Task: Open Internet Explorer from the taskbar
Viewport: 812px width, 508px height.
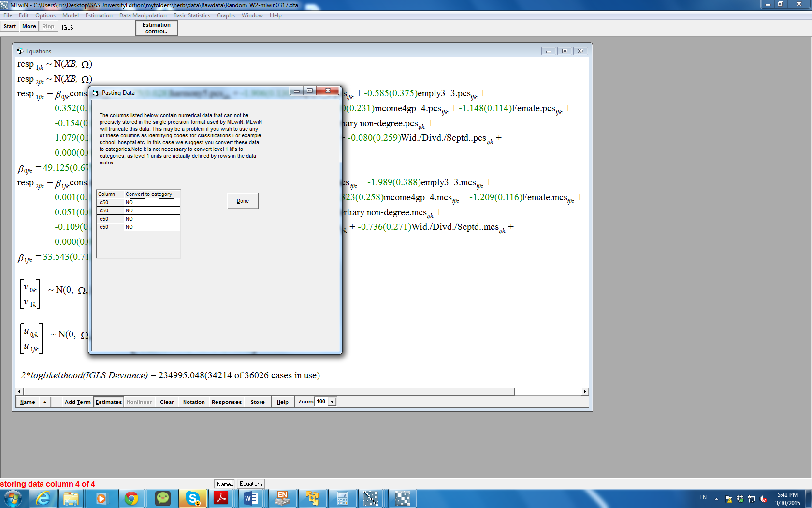Action: [x=43, y=498]
